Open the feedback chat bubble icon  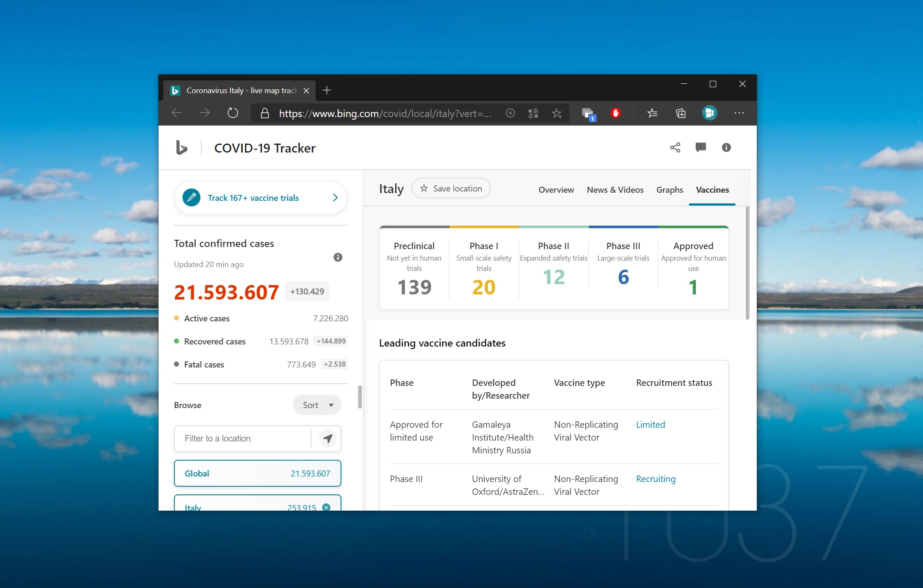tap(701, 148)
